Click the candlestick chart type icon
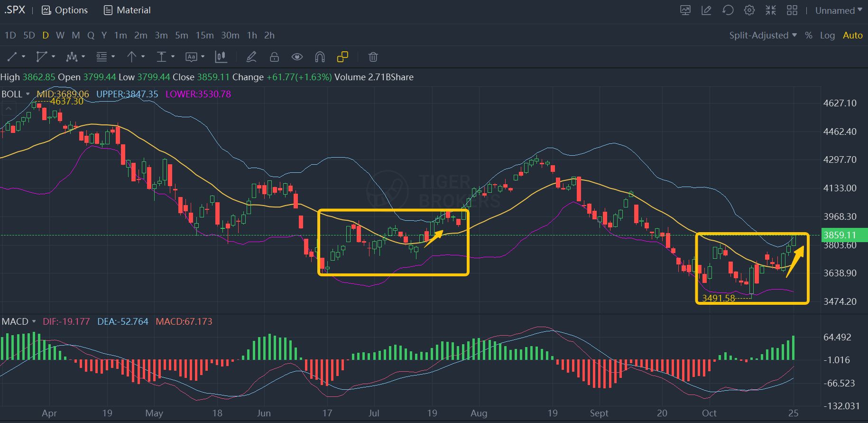This screenshot has width=868, height=423. (x=221, y=57)
